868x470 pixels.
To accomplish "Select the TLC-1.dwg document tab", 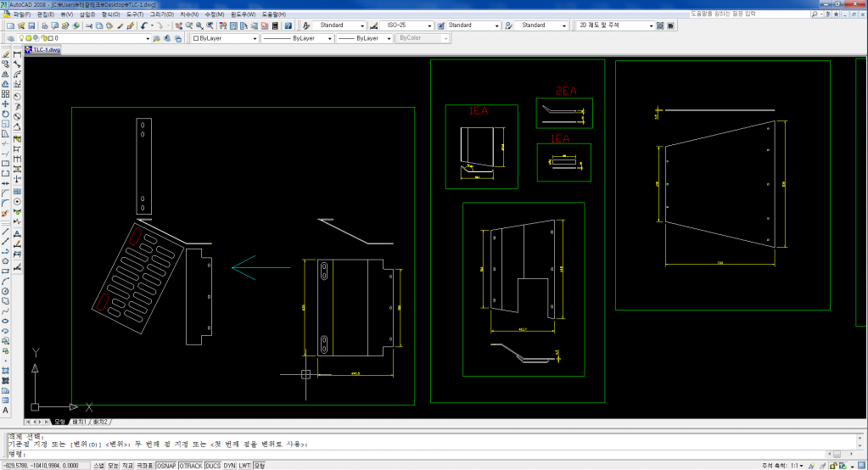I will pyautogui.click(x=42, y=50).
